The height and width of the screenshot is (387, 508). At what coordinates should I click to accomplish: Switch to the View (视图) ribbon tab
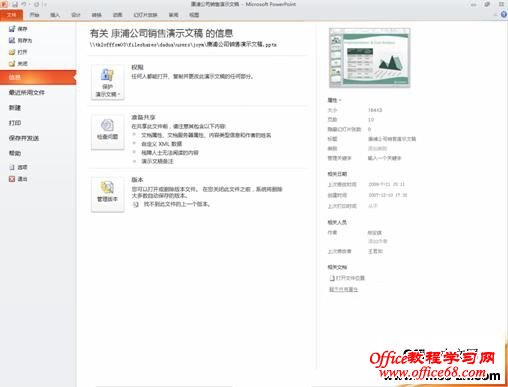pos(194,15)
